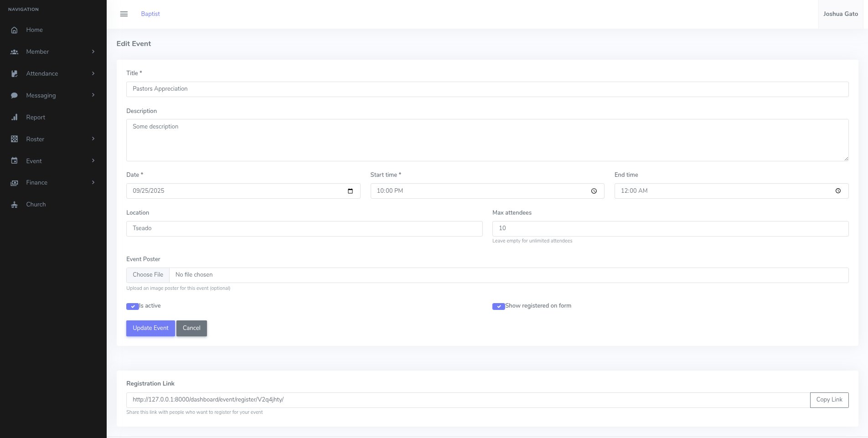868x438 pixels.
Task: Click the Choose File poster button
Action: pos(148,275)
